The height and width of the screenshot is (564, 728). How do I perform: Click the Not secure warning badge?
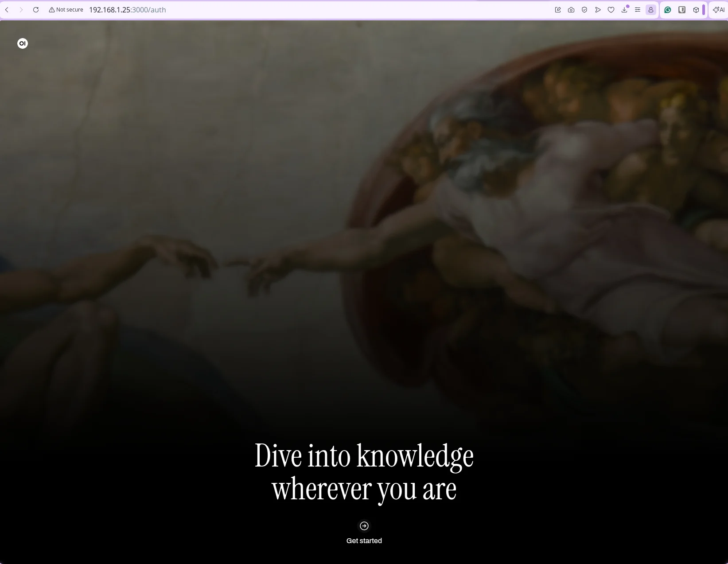66,10
